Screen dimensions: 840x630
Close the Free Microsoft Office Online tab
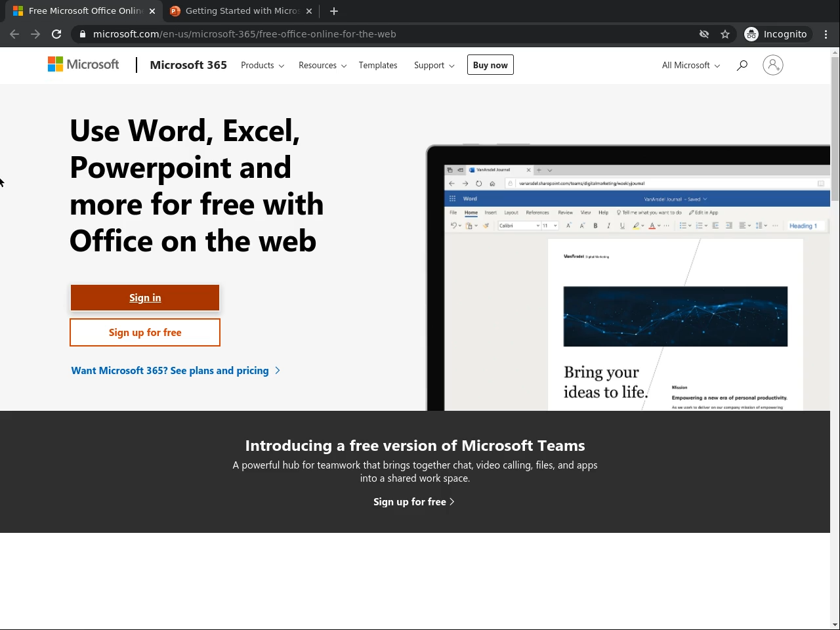[152, 11]
